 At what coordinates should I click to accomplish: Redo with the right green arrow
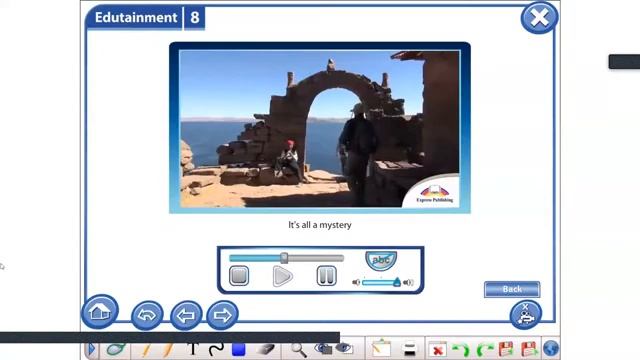click(x=484, y=350)
